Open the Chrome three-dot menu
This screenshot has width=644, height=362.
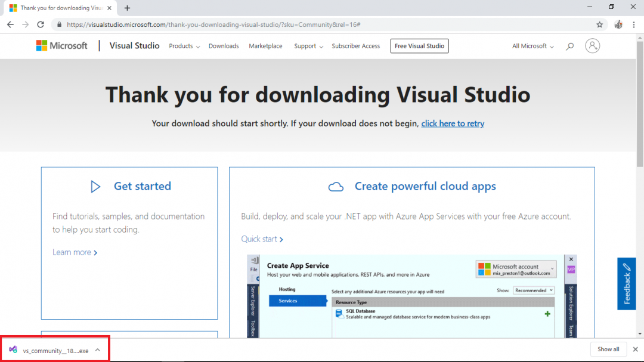coord(634,24)
